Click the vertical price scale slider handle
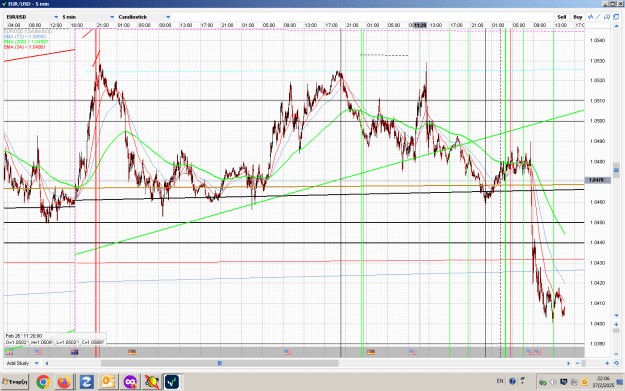Screen dimensions: 625x391 tap(616, 170)
